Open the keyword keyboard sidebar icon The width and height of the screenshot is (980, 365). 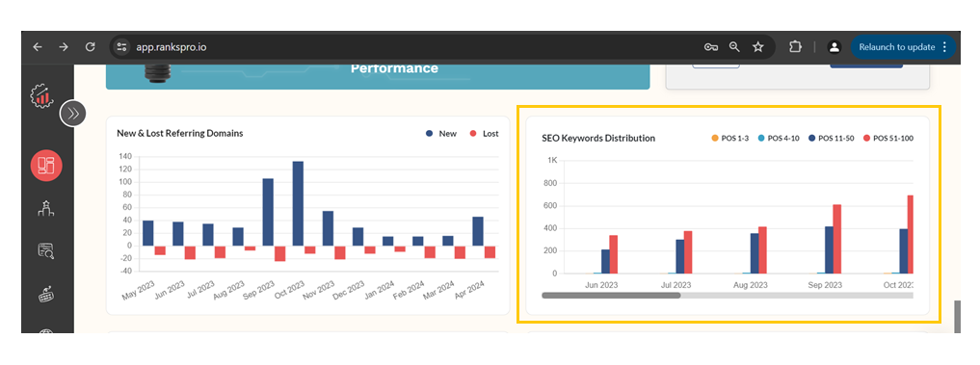(x=46, y=294)
